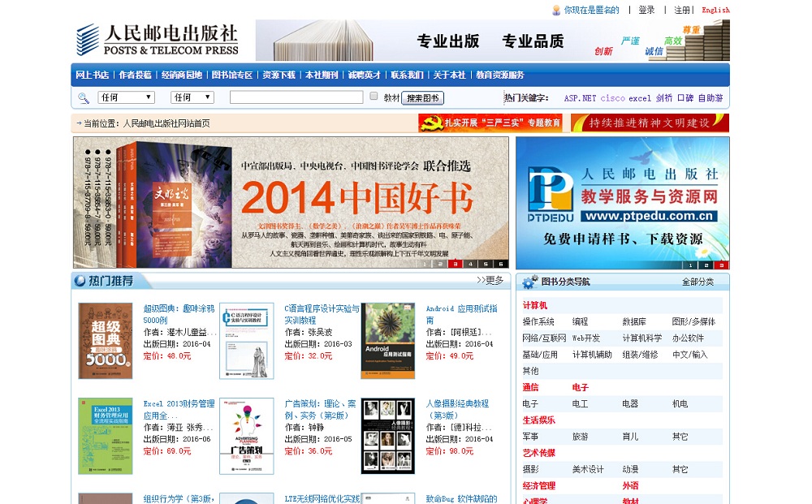
Task: Click the PTPEDU logo in right banner
Action: (551, 196)
